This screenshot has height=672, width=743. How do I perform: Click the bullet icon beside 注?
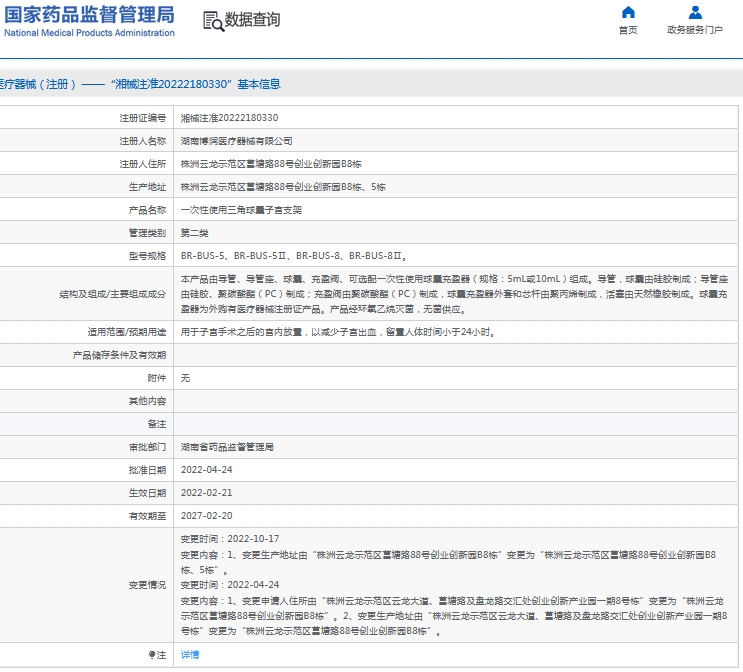pos(152,654)
